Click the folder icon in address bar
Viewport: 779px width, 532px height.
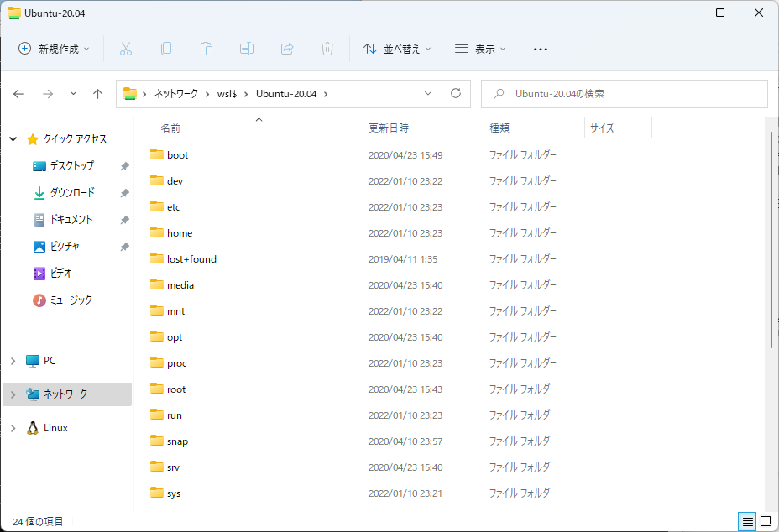130,93
